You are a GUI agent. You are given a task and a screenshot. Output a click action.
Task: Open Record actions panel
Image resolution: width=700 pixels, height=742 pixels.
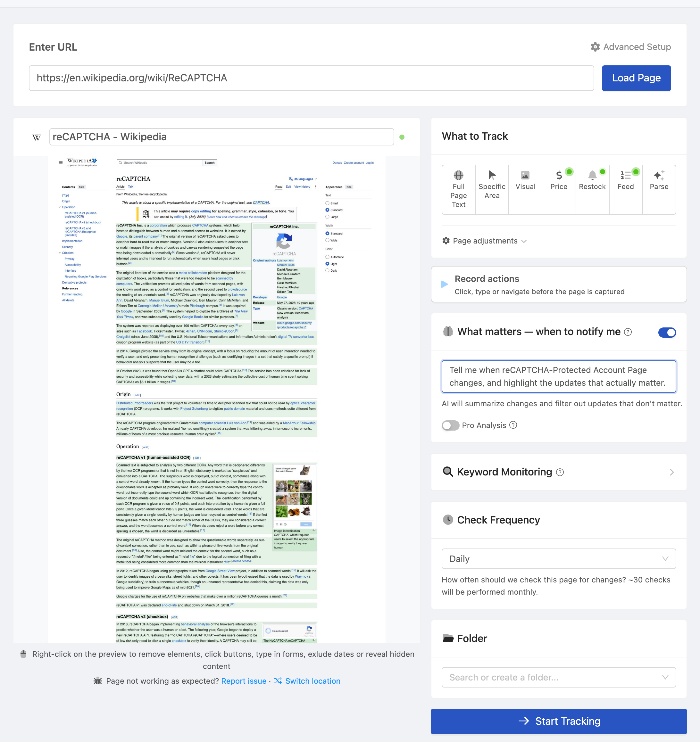tap(559, 284)
